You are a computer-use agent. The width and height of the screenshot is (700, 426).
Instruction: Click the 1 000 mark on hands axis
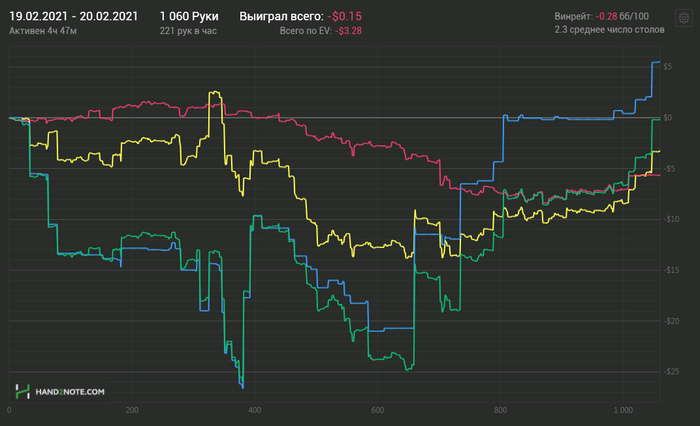pos(623,410)
